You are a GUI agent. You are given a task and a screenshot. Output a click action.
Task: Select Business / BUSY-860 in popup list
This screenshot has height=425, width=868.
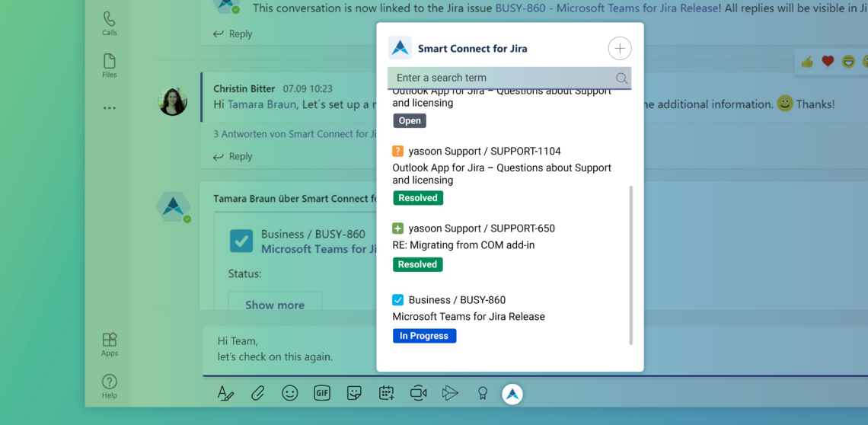457,300
